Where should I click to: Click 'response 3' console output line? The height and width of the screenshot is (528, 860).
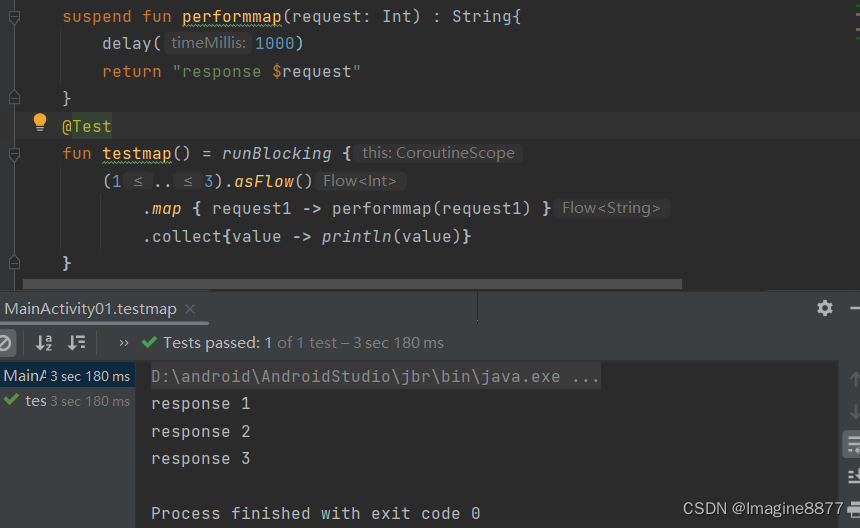click(x=201, y=458)
